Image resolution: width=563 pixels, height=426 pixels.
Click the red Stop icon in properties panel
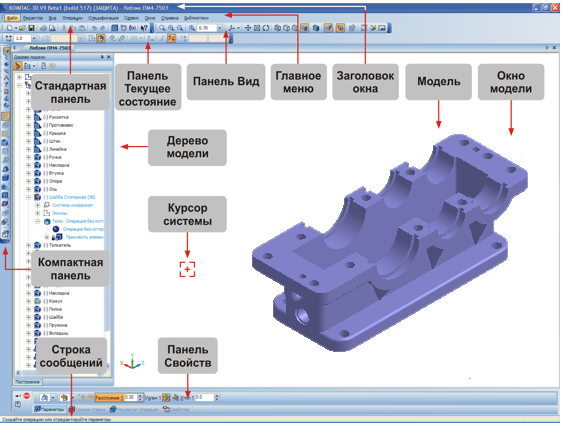point(27,396)
